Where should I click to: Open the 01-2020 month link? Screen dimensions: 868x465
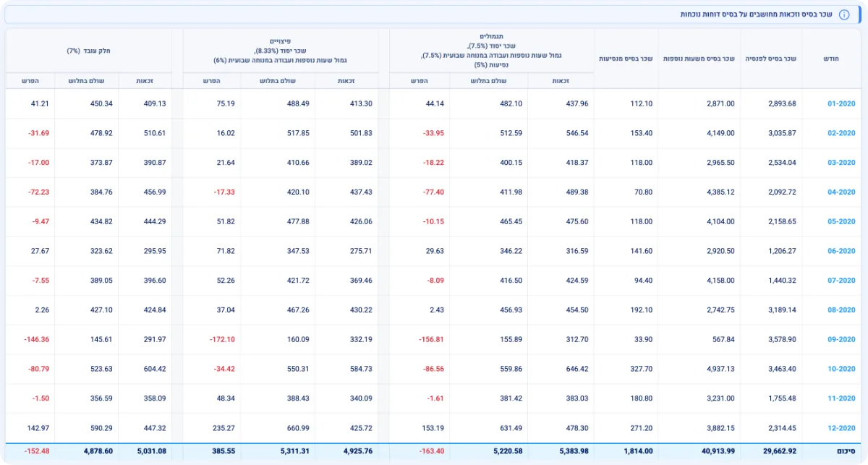841,103
